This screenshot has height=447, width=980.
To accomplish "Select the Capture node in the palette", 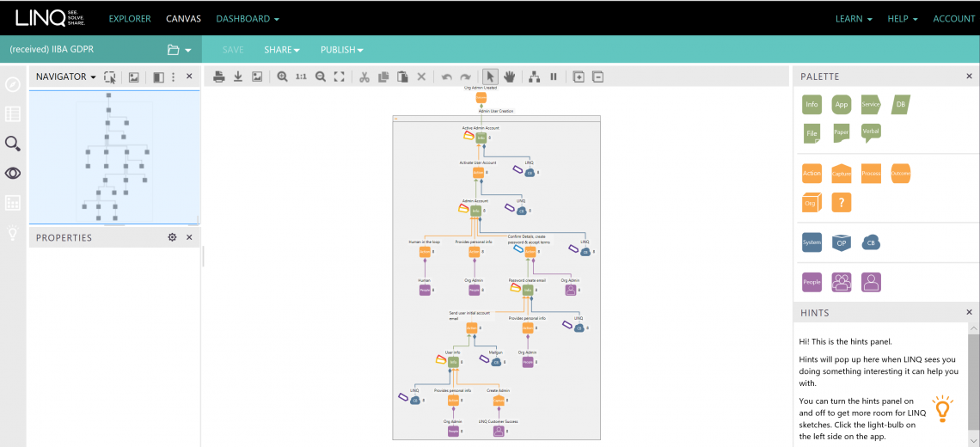I will [x=842, y=173].
